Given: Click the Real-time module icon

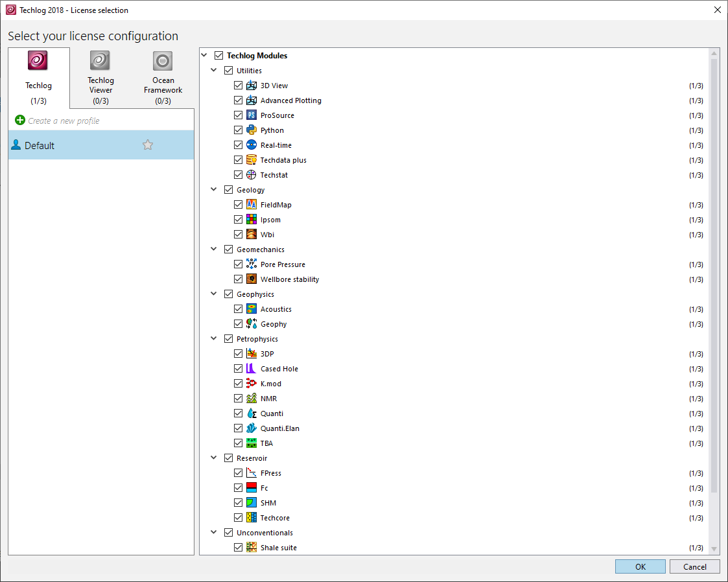Looking at the screenshot, I should [251, 145].
